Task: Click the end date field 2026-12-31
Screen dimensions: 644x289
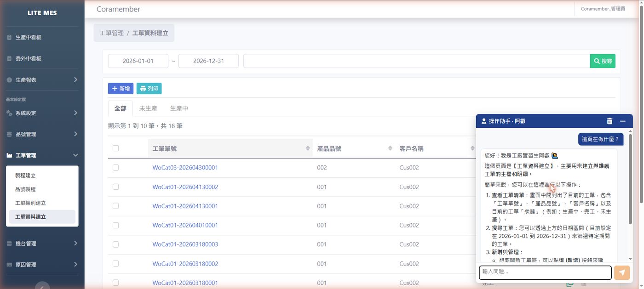Action: (208, 61)
